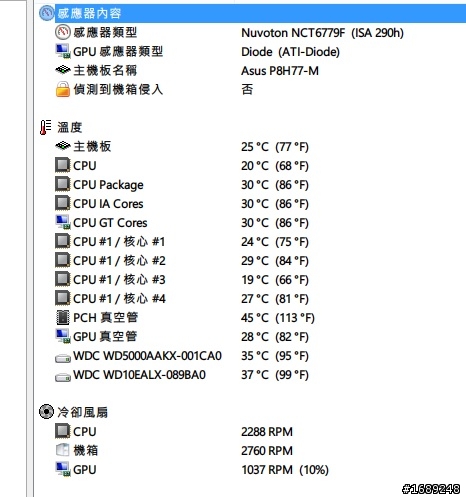Select the value 35 °C (95 °F)
Image resolution: width=466 pixels, height=497 pixels.
point(275,356)
